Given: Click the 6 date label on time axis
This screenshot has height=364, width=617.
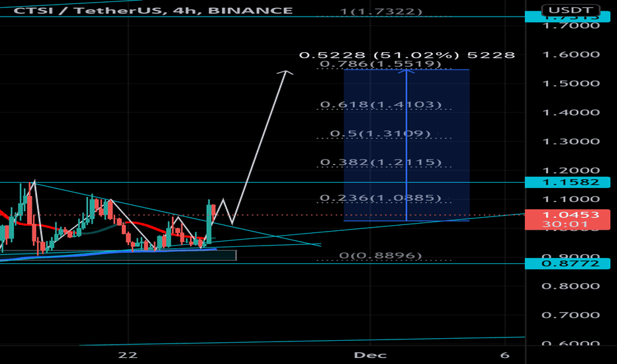Looking at the screenshot, I should coord(505,355).
